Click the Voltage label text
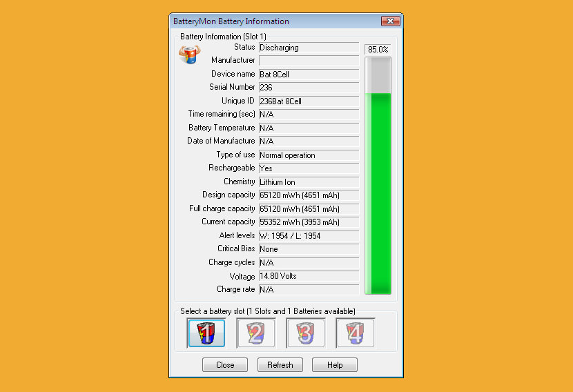The width and height of the screenshot is (573, 392). pyautogui.click(x=242, y=277)
